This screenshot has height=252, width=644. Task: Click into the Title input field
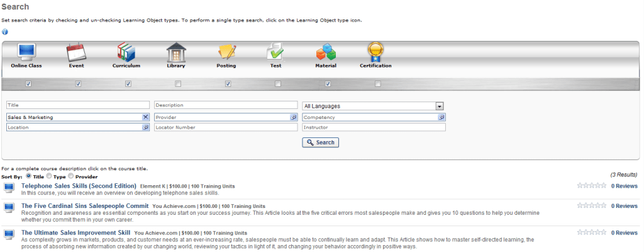tap(78, 105)
